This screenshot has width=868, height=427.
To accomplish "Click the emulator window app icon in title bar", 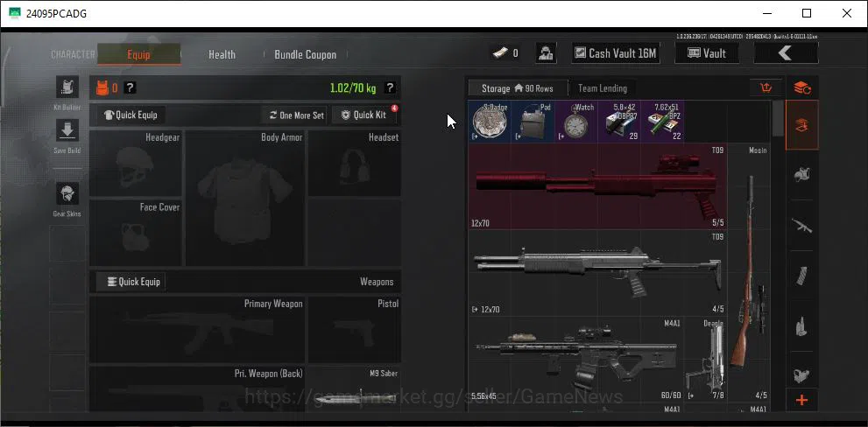I will click(x=14, y=13).
